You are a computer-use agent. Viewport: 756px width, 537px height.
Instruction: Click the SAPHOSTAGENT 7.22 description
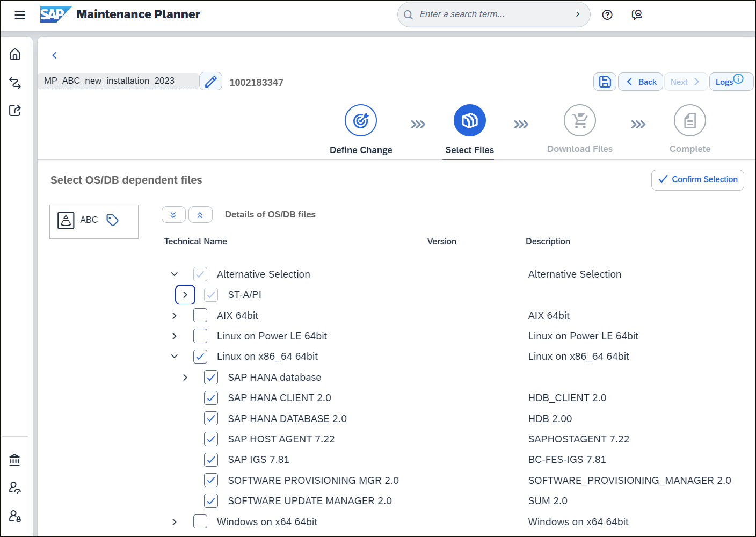[579, 439]
